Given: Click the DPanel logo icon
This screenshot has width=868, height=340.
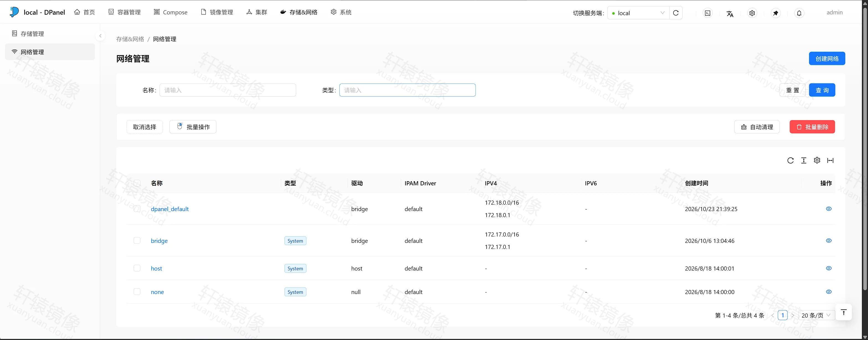Looking at the screenshot, I should 14,12.
